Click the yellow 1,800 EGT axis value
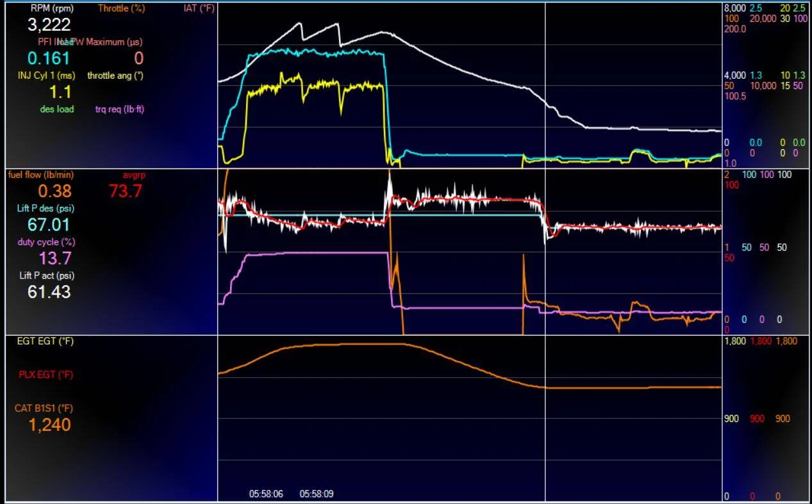The height and width of the screenshot is (504, 812). (735, 341)
